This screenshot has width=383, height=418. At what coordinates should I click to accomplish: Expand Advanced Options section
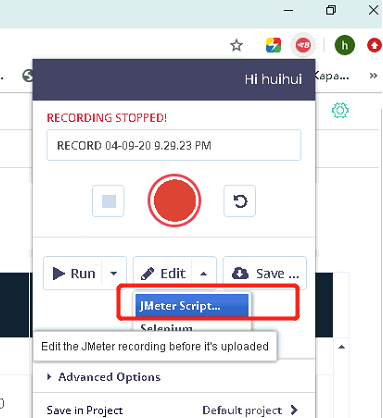click(104, 377)
